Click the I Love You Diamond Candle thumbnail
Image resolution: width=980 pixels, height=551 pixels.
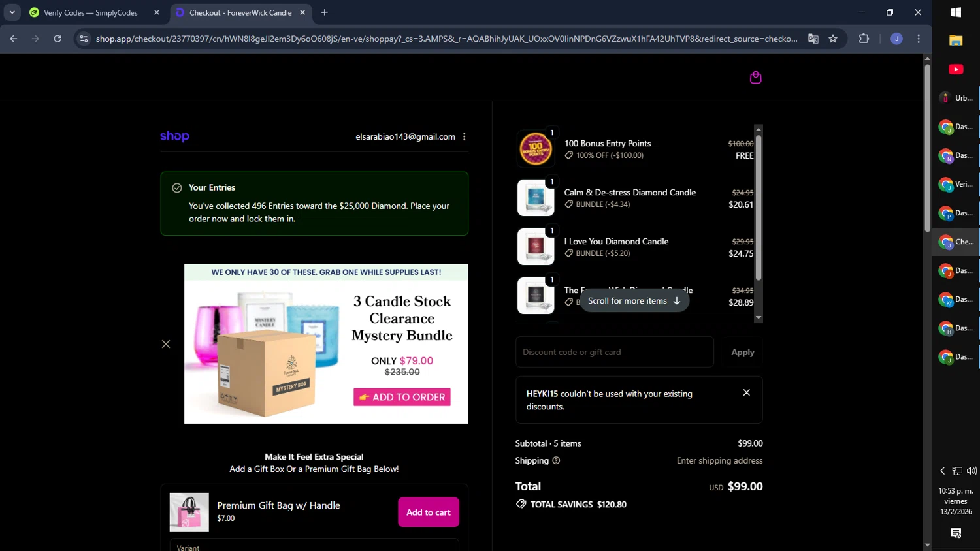[536, 247]
